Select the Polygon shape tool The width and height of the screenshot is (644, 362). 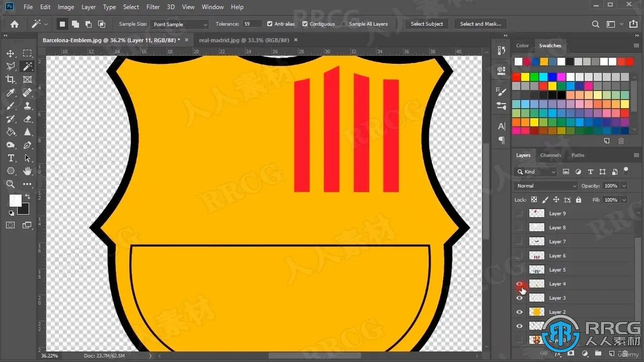[x=11, y=171]
